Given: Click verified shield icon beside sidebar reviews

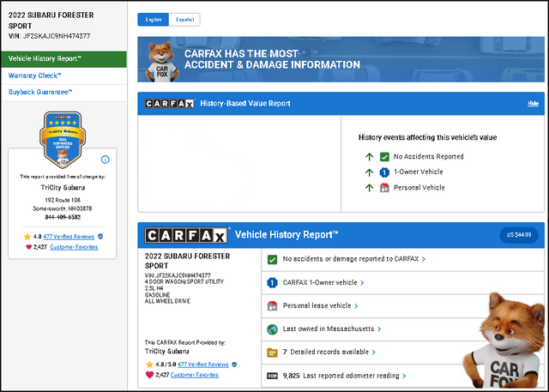Looking at the screenshot, I should coord(100,237).
